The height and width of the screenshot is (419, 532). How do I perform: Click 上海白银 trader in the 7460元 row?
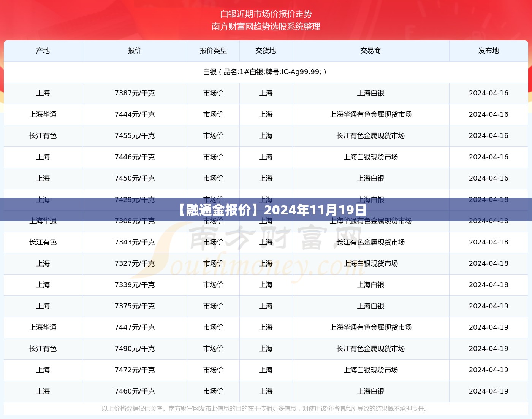pyautogui.click(x=370, y=391)
